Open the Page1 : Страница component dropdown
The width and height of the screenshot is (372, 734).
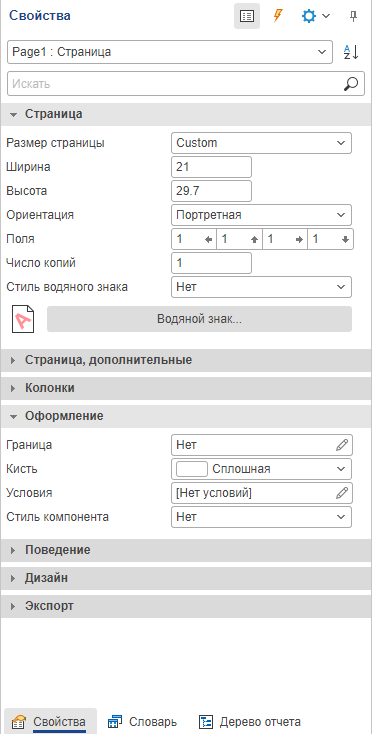click(x=170, y=52)
